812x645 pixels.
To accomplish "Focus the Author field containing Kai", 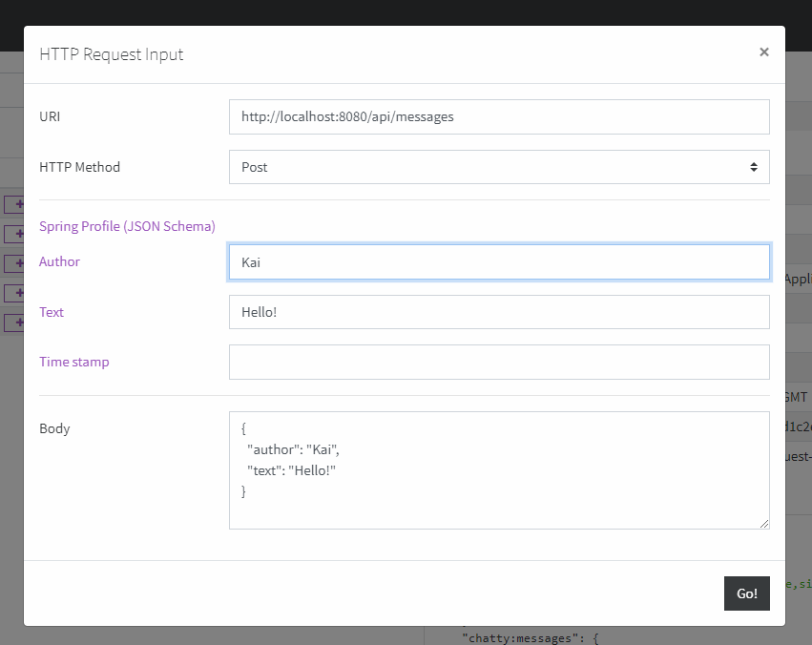I will 498,262.
